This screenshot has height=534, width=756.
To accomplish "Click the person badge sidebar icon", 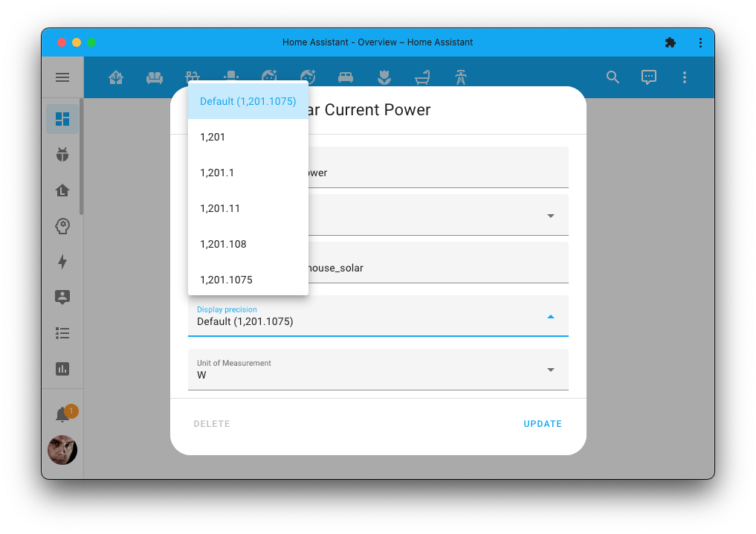I will click(62, 297).
